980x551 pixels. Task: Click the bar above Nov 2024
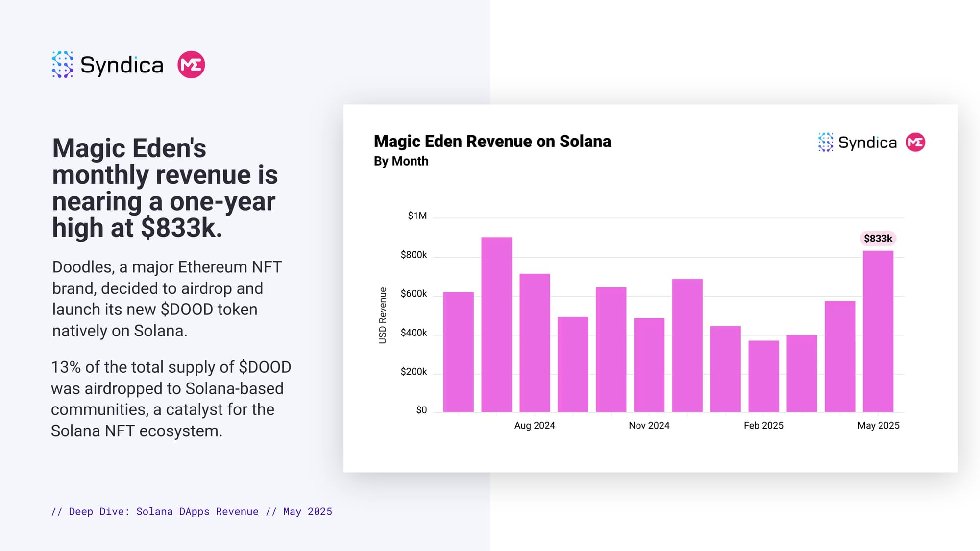649,365
